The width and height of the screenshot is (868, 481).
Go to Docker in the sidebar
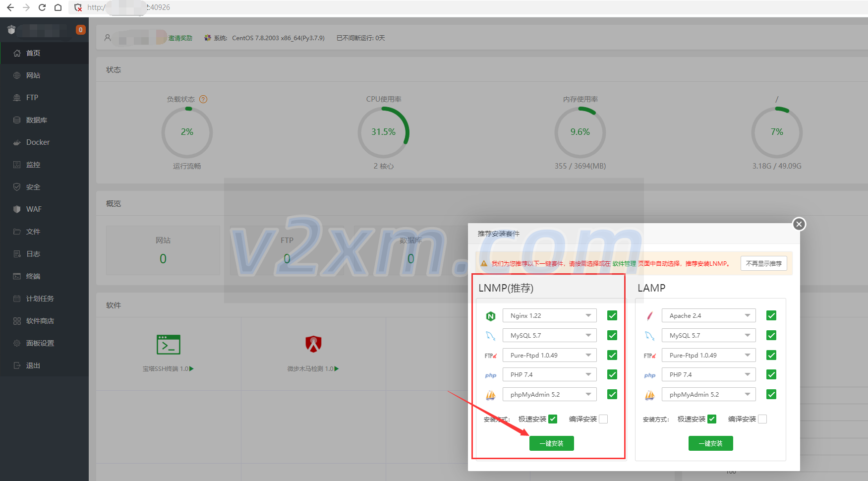coord(45,142)
